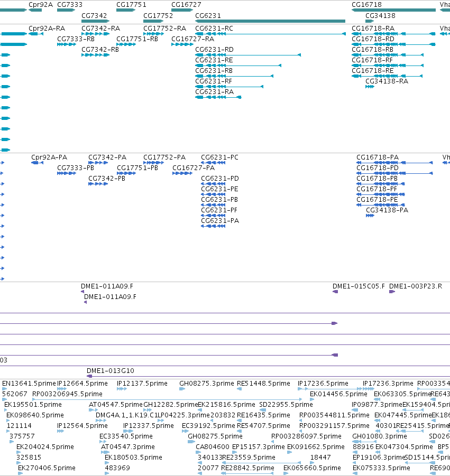Select the Cpr92A gene label
The width and height of the screenshot is (450, 476).
tap(41, 5)
